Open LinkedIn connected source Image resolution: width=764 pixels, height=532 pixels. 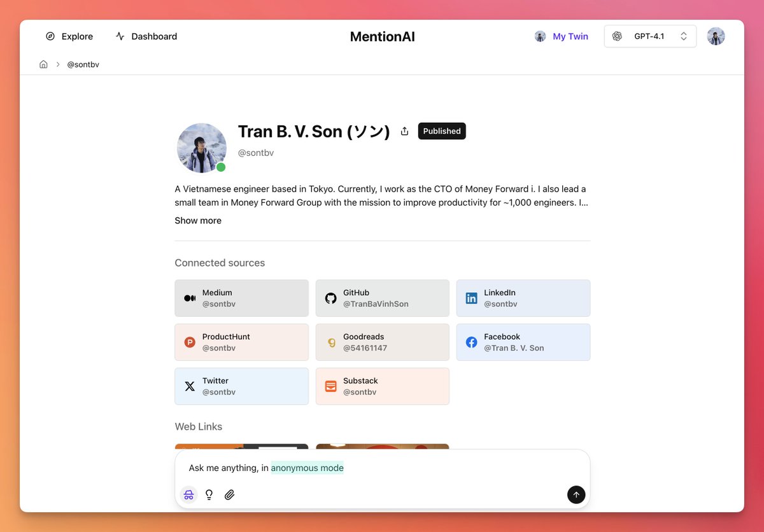[523, 297]
